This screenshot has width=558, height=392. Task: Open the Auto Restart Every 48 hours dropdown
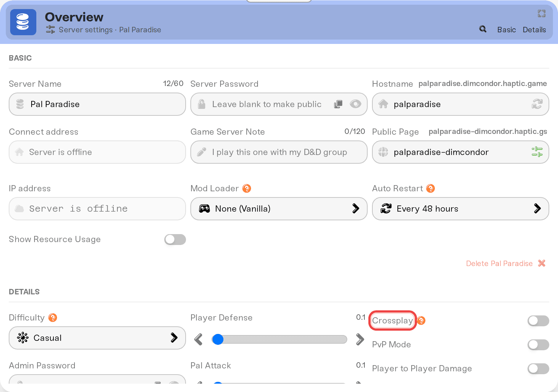tap(461, 209)
